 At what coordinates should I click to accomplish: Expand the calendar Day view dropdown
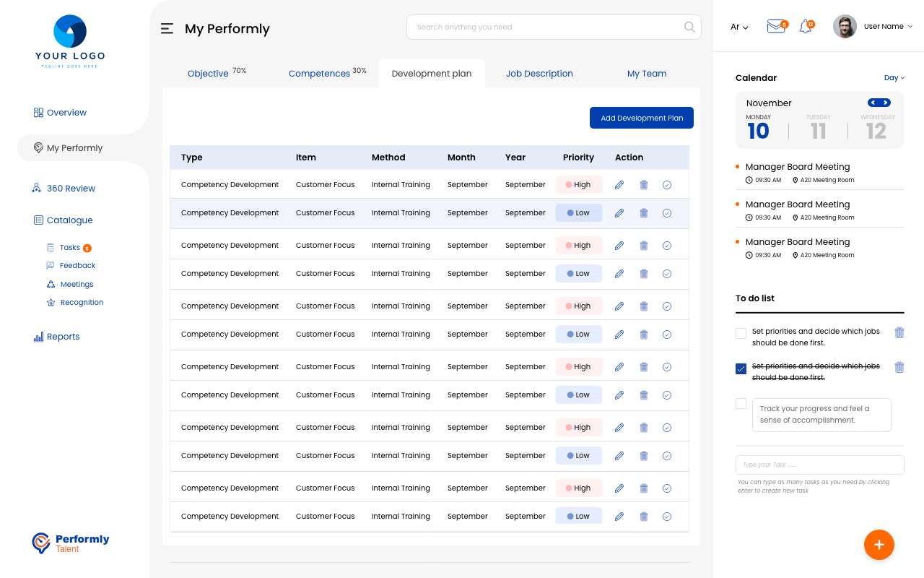coord(894,78)
